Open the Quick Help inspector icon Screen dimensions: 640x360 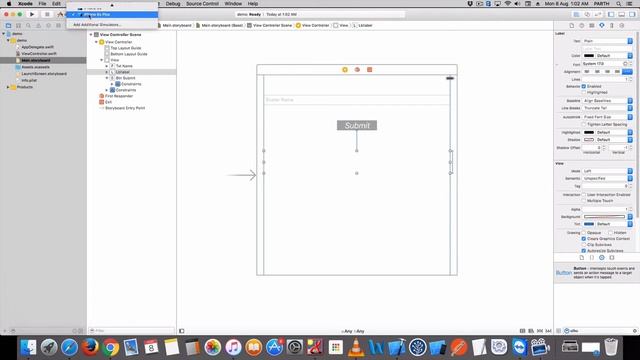click(582, 25)
